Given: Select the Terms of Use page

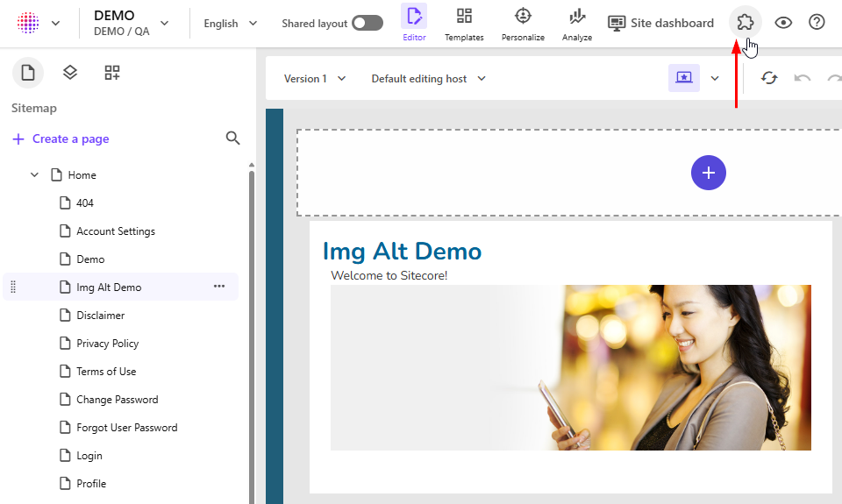Looking at the screenshot, I should tap(106, 372).
